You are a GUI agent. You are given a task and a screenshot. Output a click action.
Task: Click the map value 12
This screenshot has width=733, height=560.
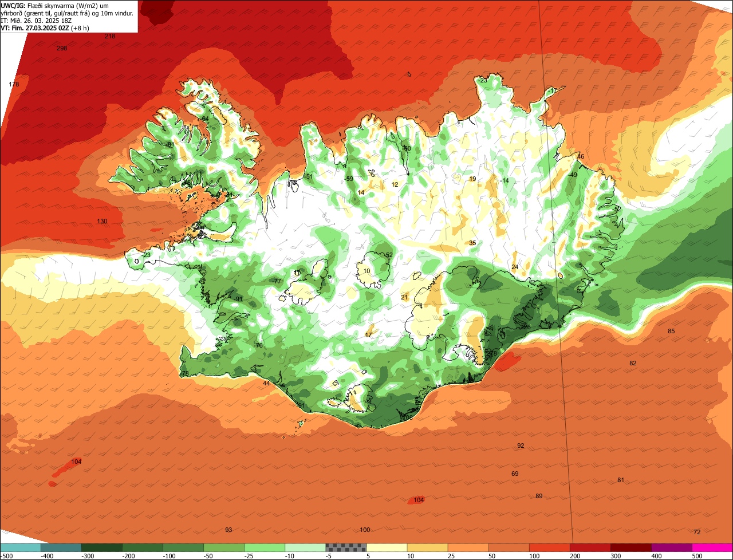click(x=395, y=184)
